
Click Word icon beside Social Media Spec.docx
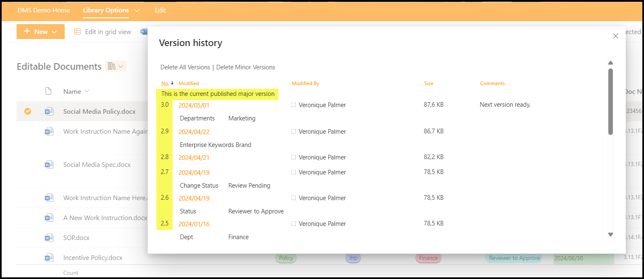(49, 164)
